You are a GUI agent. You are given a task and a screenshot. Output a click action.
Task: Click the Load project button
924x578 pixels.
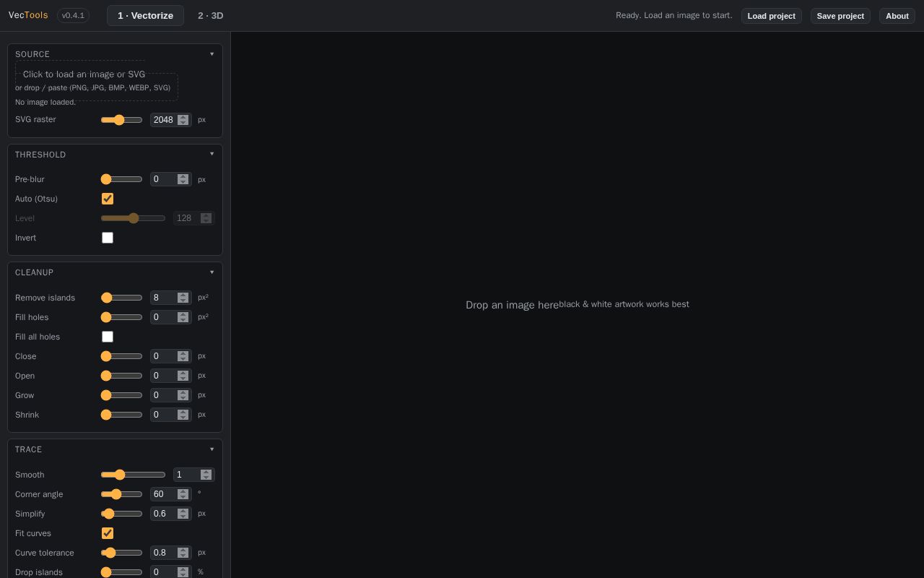point(771,16)
